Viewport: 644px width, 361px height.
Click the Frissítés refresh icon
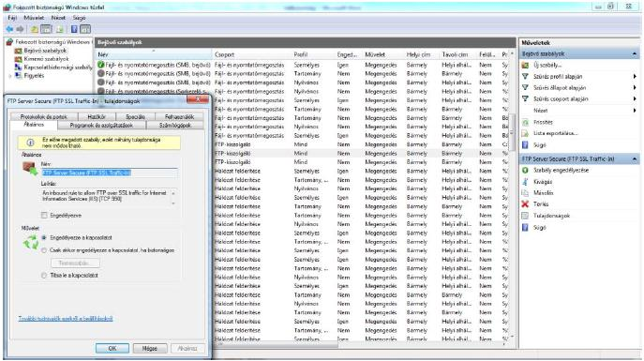click(x=525, y=123)
